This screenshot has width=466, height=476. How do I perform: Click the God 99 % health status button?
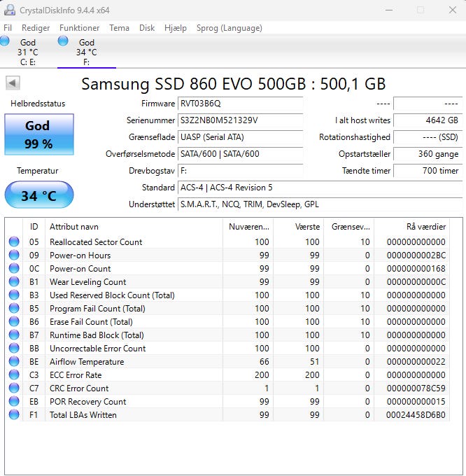pos(38,134)
